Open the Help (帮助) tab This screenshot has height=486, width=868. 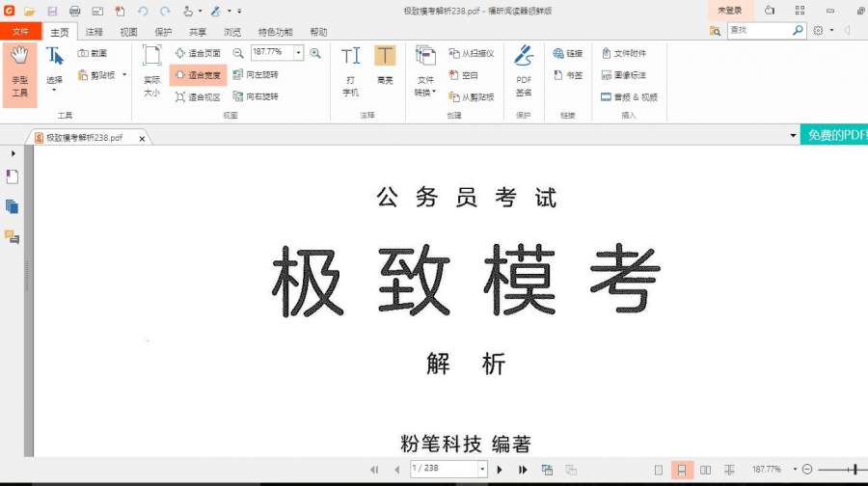(x=318, y=32)
